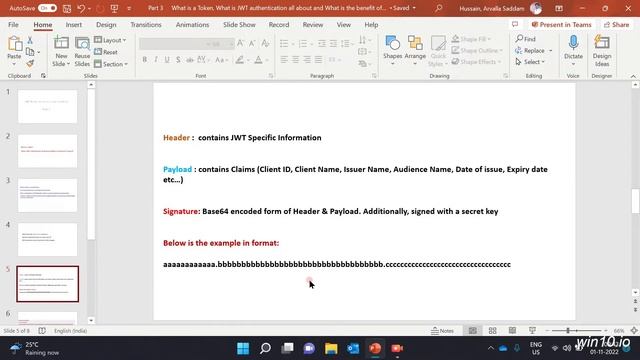
Task: Open the search magnifier in title bar
Action: [x=438, y=8]
